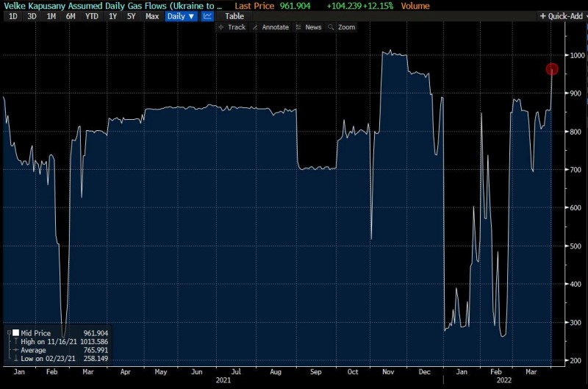Show News on the chart
588x389 pixels.
pos(308,27)
